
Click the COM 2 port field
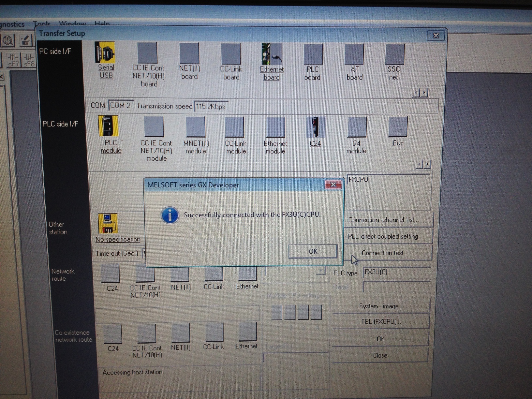tap(121, 106)
